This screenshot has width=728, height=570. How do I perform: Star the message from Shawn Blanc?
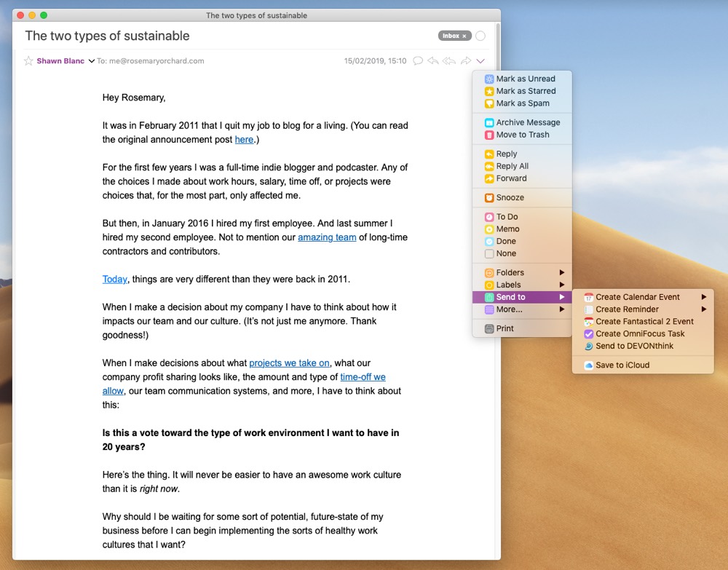click(29, 61)
